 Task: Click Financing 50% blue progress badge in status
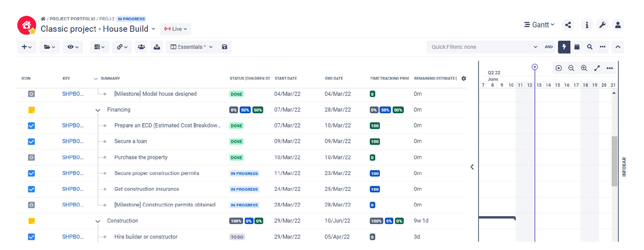coord(245,110)
